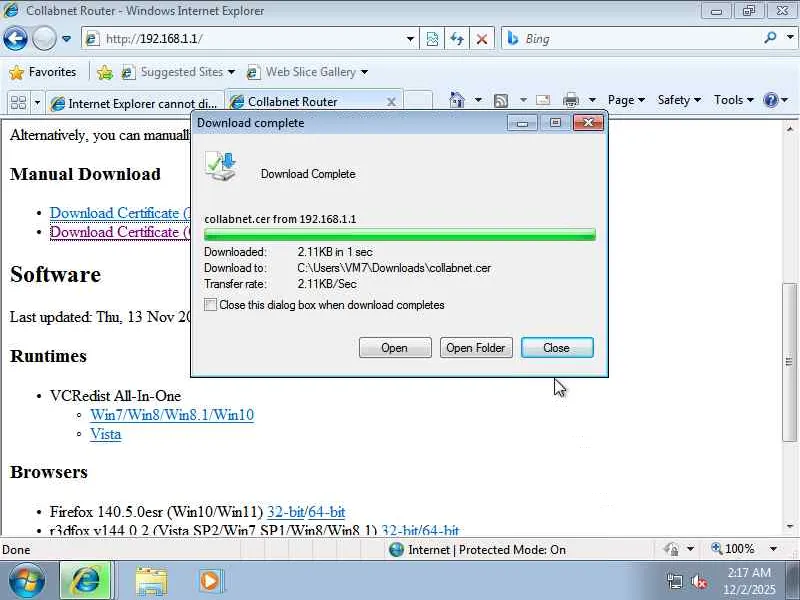The height and width of the screenshot is (600, 800).
Task: Open the 100% zoom level button
Action: click(x=733, y=549)
